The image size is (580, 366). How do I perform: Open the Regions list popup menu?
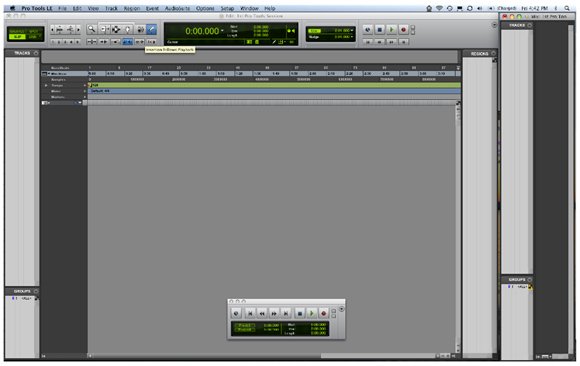[x=493, y=54]
